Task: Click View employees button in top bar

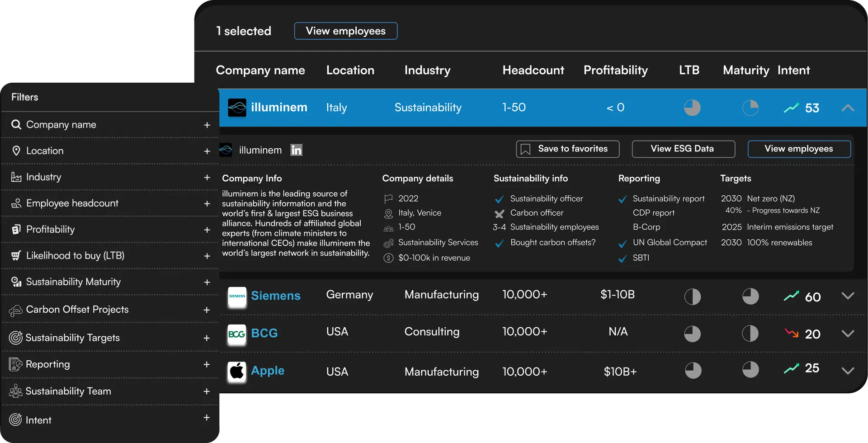Action: tap(346, 31)
